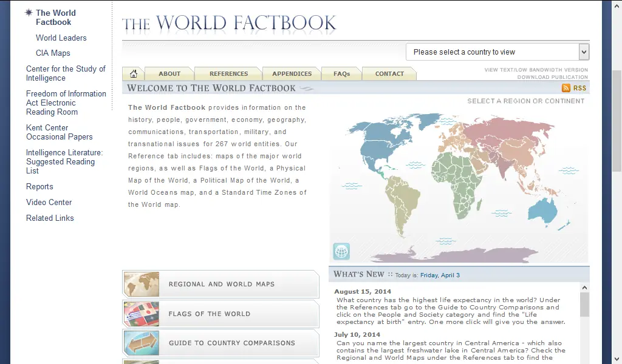Open Kent Center Occasional Papers link
The width and height of the screenshot is (622, 364).
click(x=59, y=132)
